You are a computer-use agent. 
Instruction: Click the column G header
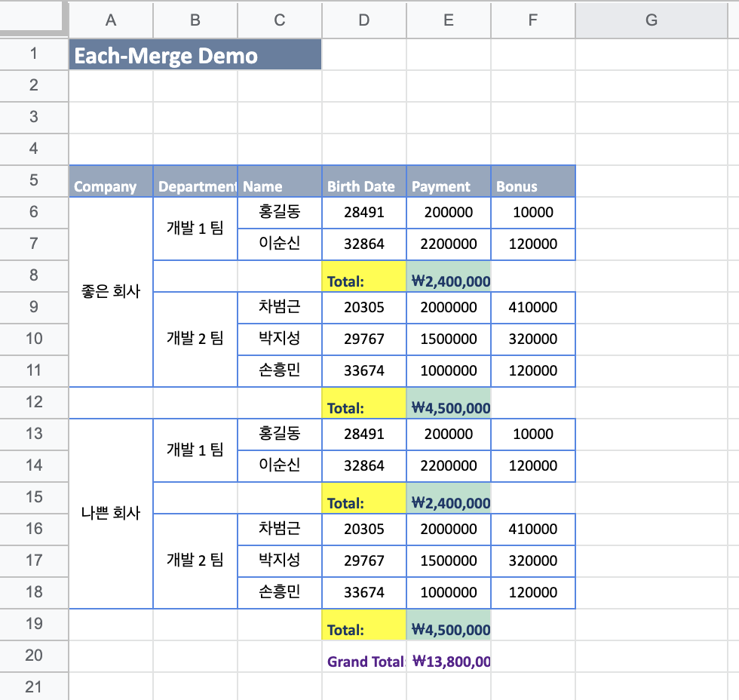651,20
